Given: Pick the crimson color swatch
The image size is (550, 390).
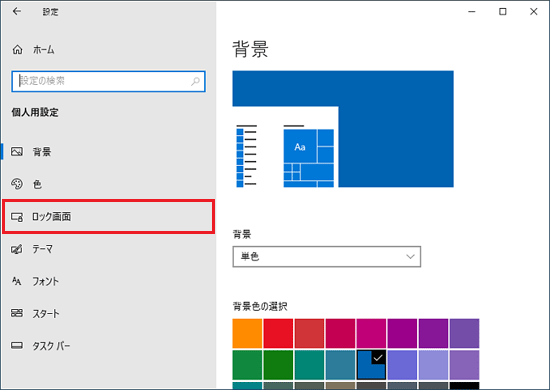Looking at the screenshot, I should pyautogui.click(x=340, y=333).
